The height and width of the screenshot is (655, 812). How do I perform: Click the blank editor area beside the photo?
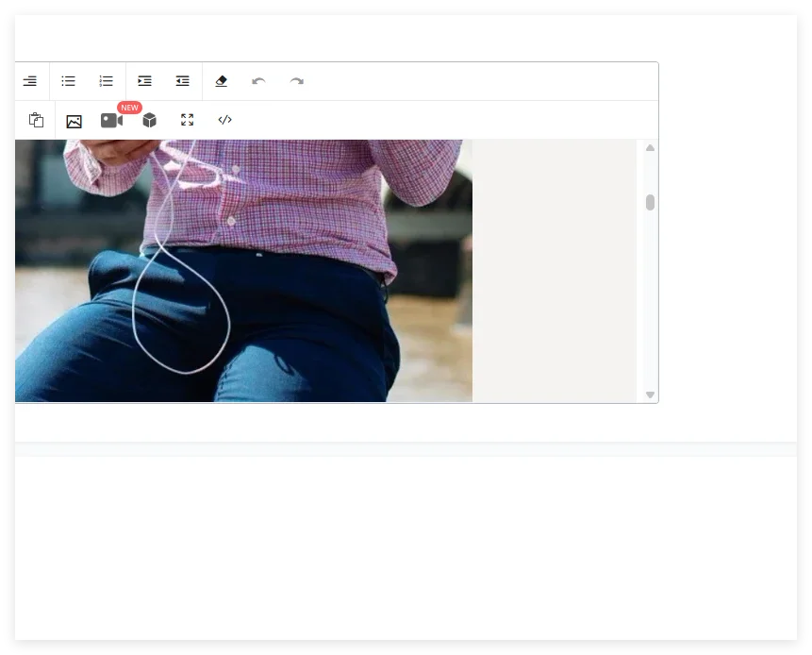tap(555, 271)
